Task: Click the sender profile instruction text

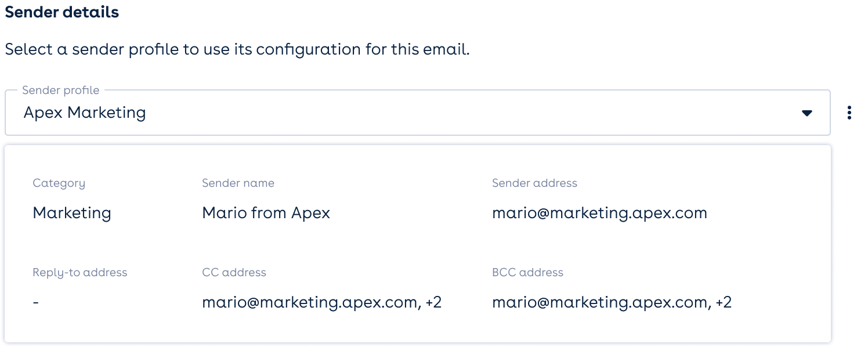Action: [x=237, y=49]
